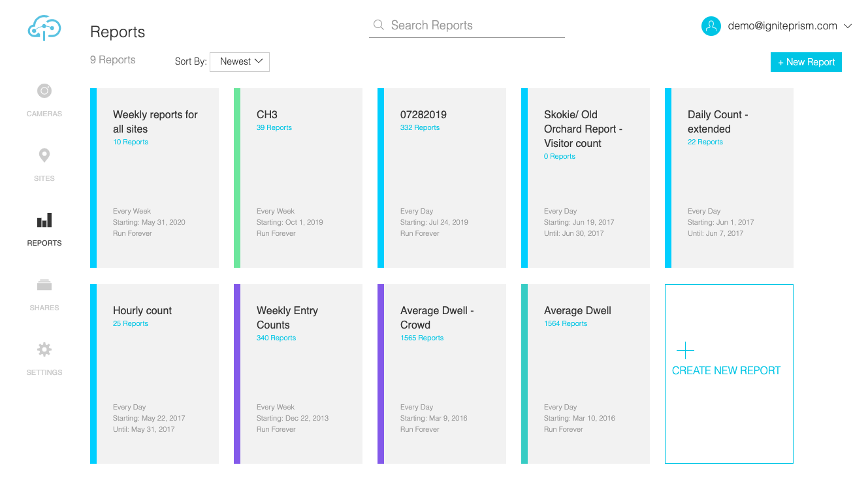The height and width of the screenshot is (484, 868).
Task: Click the 22 Reports link
Action: [x=705, y=142]
